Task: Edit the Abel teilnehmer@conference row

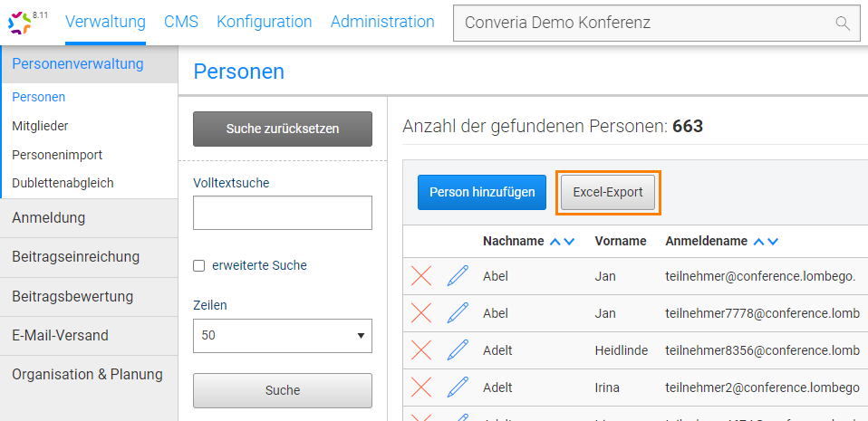Action: coord(458,275)
